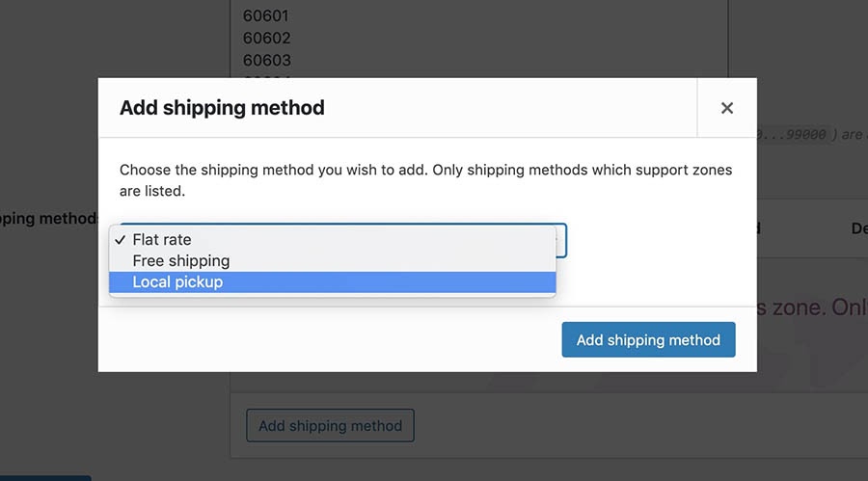
Task: Click the partially hidden fourth zip code line
Action: (x=267, y=76)
